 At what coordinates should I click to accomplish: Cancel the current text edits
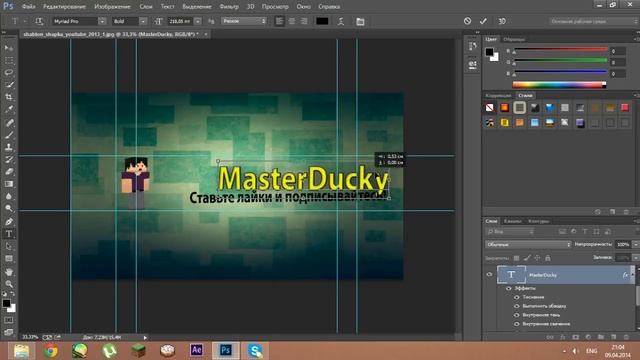[x=467, y=21]
